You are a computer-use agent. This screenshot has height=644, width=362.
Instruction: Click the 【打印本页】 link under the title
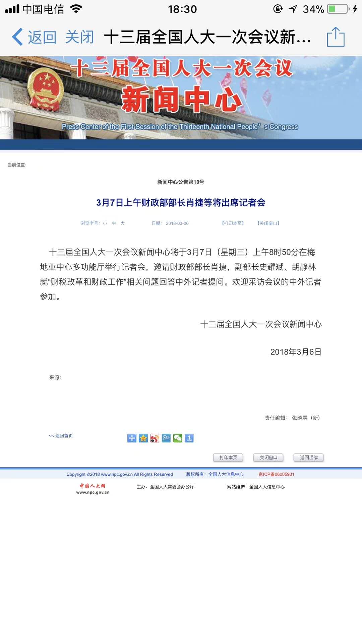point(233,223)
